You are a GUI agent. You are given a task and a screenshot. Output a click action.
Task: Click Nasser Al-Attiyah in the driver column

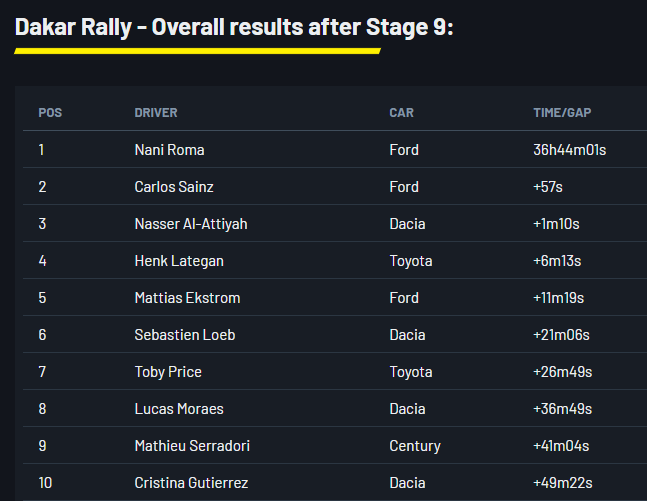[x=191, y=224]
